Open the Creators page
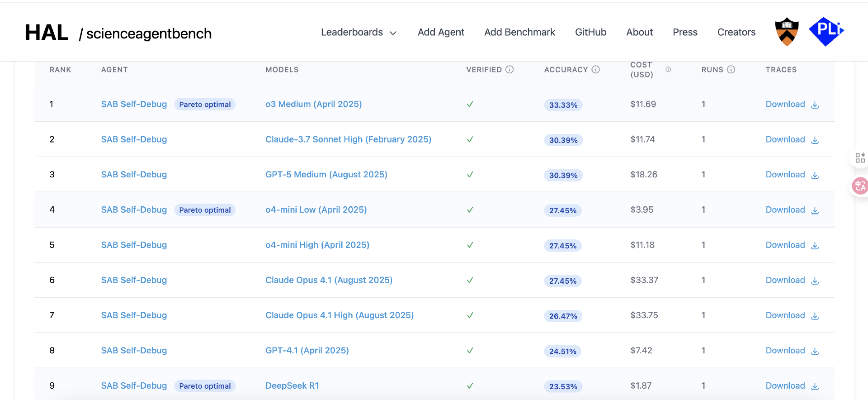Image resolution: width=868 pixels, height=400 pixels. tap(736, 32)
